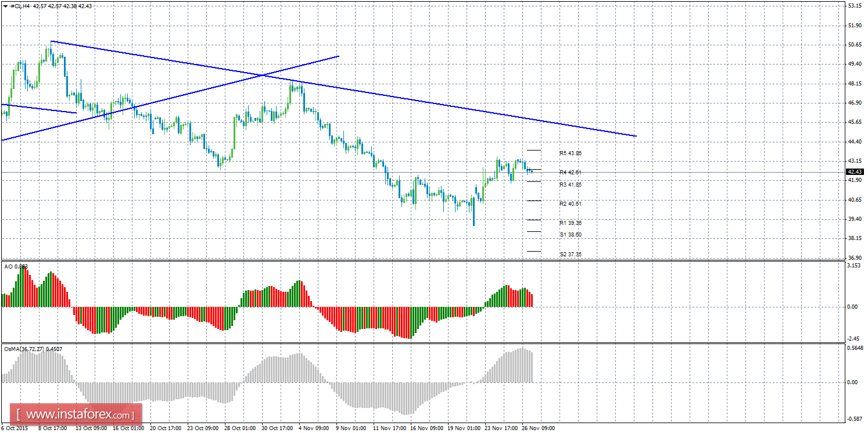Click the 45.65 value on price axis
This screenshot has height=433, width=868.
[x=855, y=122]
